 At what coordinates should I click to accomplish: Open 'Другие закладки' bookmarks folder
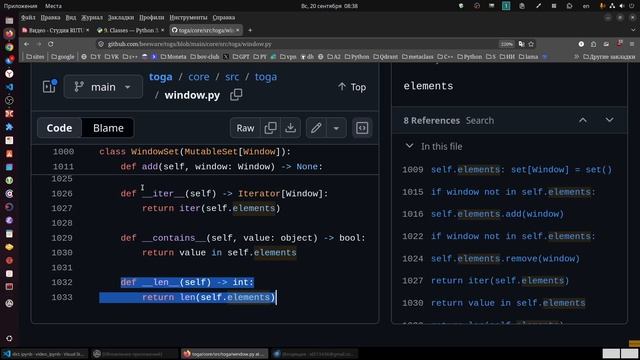609,57
